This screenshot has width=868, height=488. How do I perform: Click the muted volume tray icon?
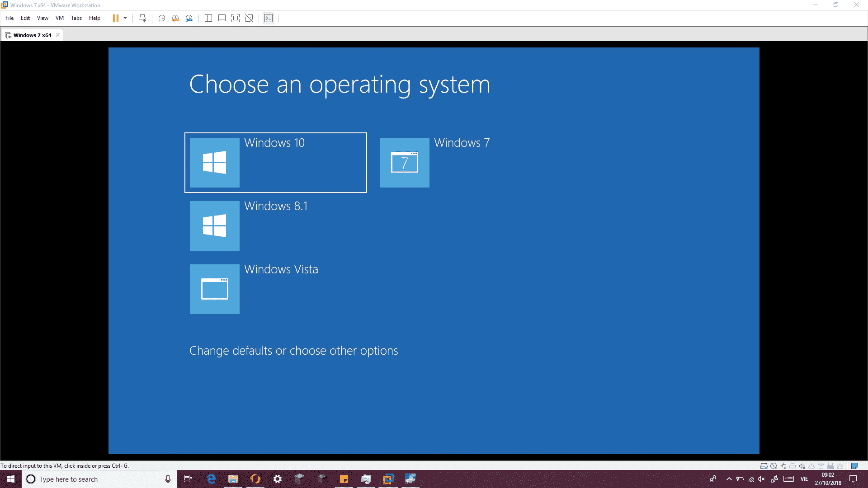(762, 479)
